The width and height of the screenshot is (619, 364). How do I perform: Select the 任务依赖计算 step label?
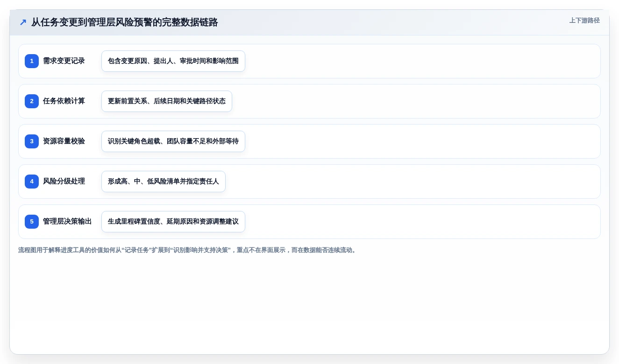(x=64, y=101)
